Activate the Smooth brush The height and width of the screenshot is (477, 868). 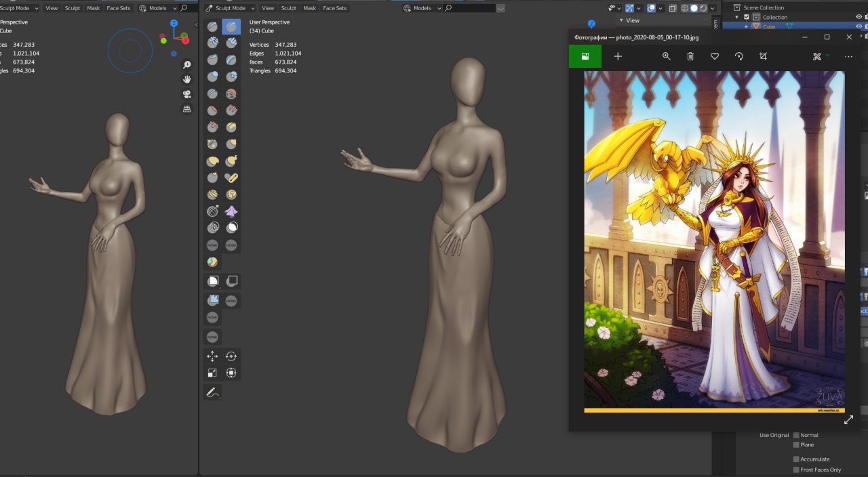coord(231,93)
